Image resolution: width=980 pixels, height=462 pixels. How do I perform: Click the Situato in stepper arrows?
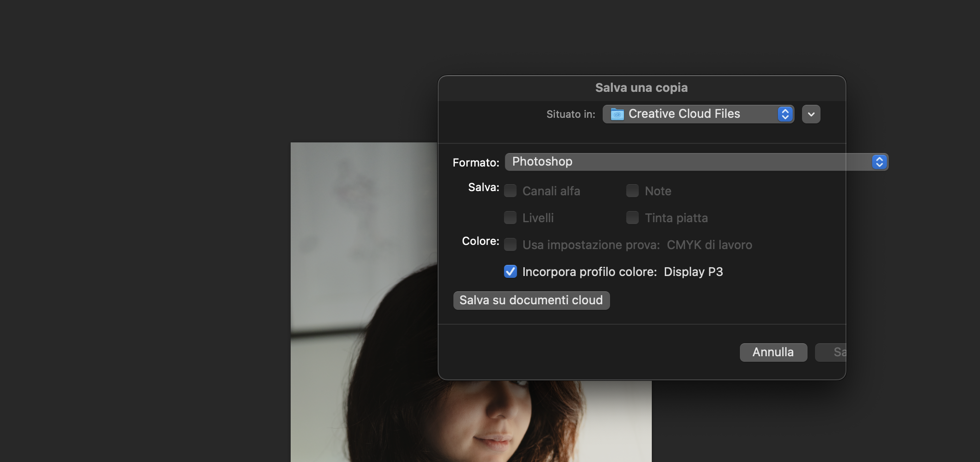coord(784,114)
